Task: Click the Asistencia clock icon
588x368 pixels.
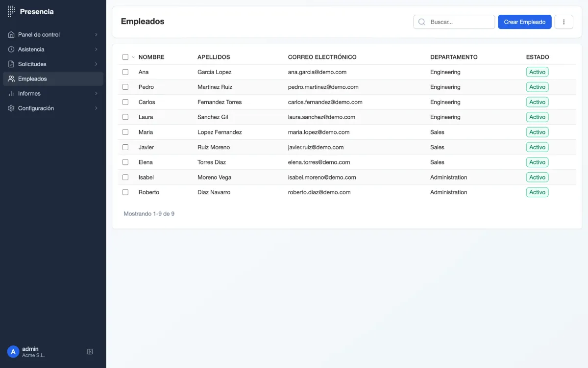Action: coord(11,49)
